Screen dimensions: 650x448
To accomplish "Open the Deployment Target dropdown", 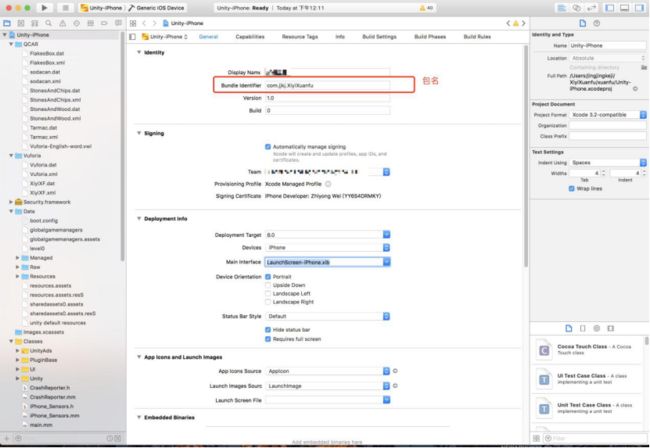I will tap(386, 235).
